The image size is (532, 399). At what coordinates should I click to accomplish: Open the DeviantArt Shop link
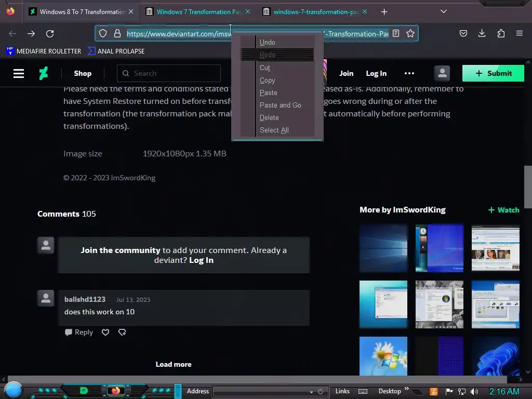pos(83,73)
